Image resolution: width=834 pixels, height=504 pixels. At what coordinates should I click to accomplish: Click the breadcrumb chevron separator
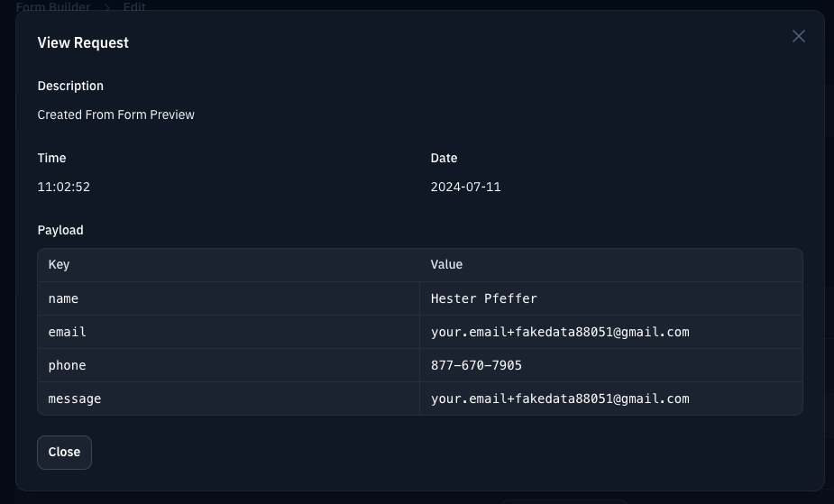pyautogui.click(x=107, y=7)
